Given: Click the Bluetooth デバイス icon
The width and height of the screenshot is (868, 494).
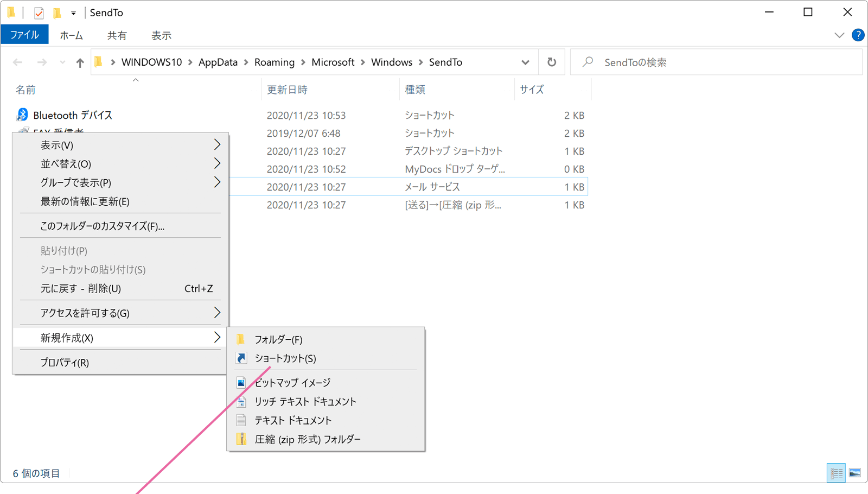Looking at the screenshot, I should point(22,115).
